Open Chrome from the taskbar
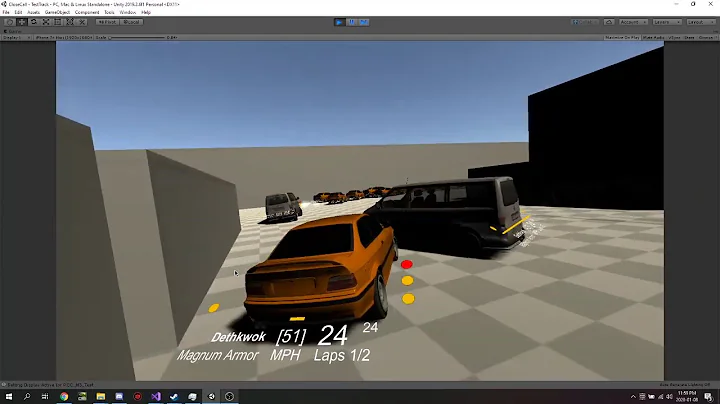Image resolution: width=720 pixels, height=404 pixels. pyautogui.click(x=64, y=397)
